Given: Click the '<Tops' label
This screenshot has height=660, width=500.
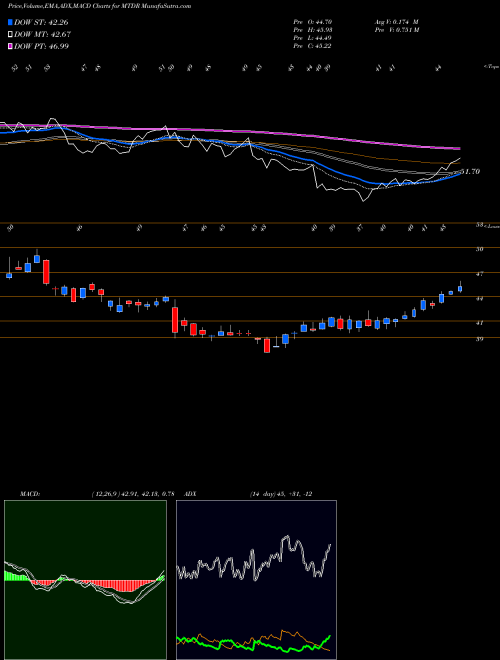Looking at the screenshot, I should (x=491, y=67).
